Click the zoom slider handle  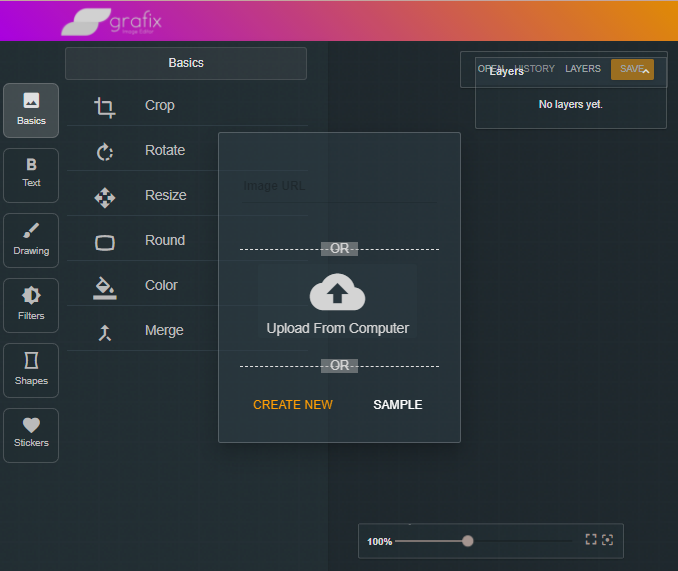[x=467, y=541]
